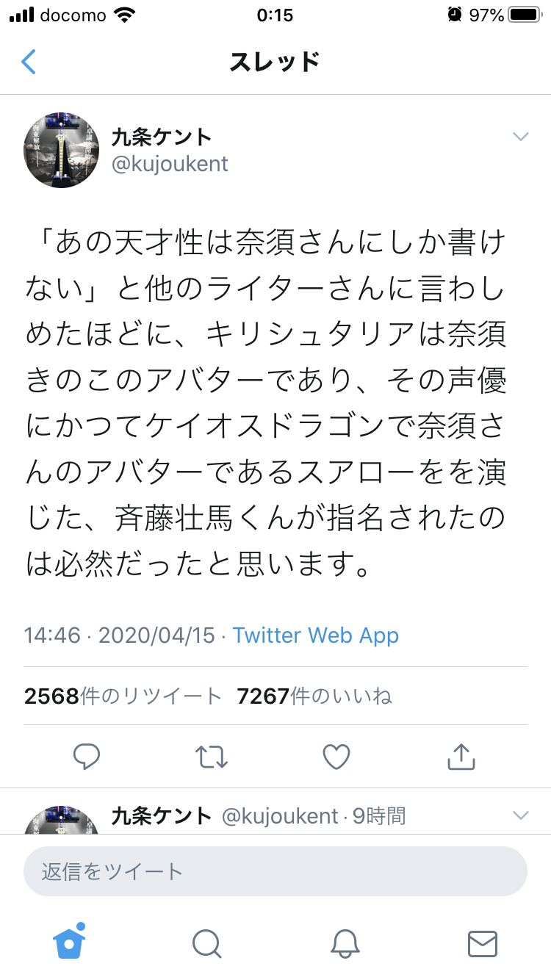Open the share menu for this tweet
Viewport: 551px width, 980px height.
[x=461, y=756]
